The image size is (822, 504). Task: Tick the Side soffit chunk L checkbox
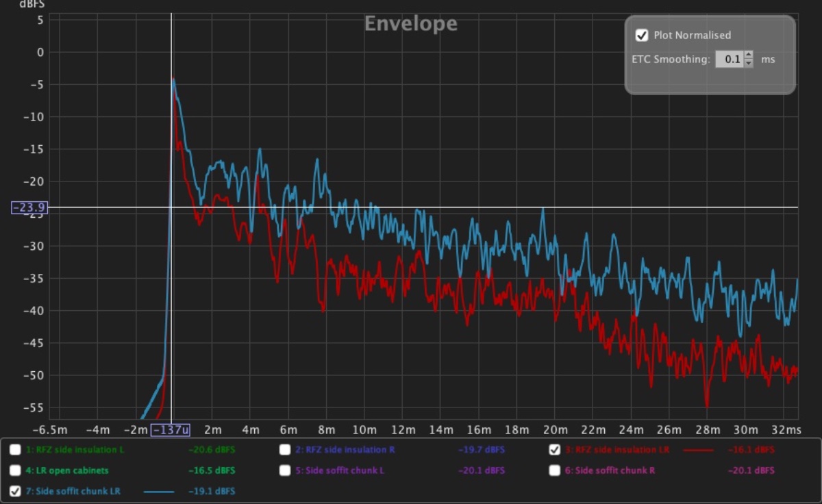point(284,470)
